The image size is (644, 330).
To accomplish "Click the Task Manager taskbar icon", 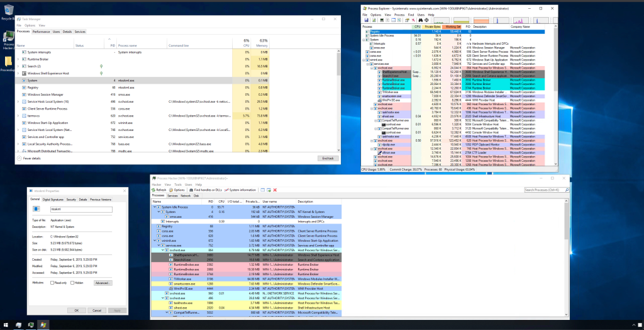I will (x=19, y=325).
